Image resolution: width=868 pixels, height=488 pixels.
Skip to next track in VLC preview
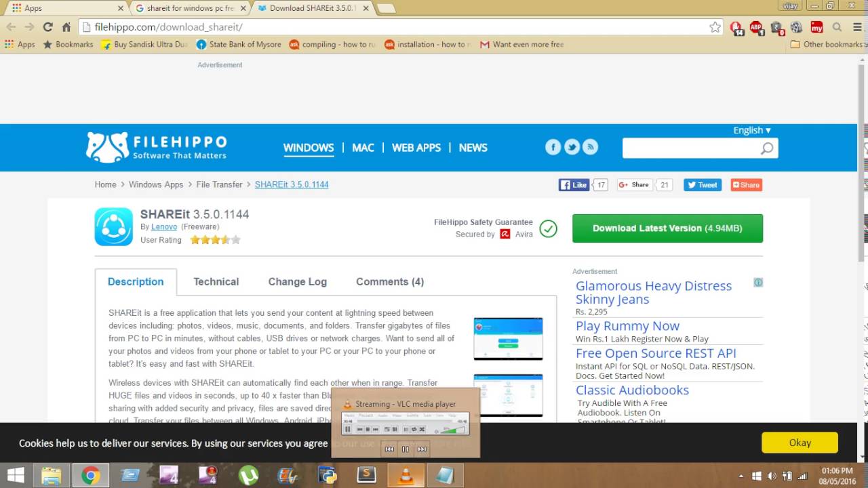click(422, 449)
